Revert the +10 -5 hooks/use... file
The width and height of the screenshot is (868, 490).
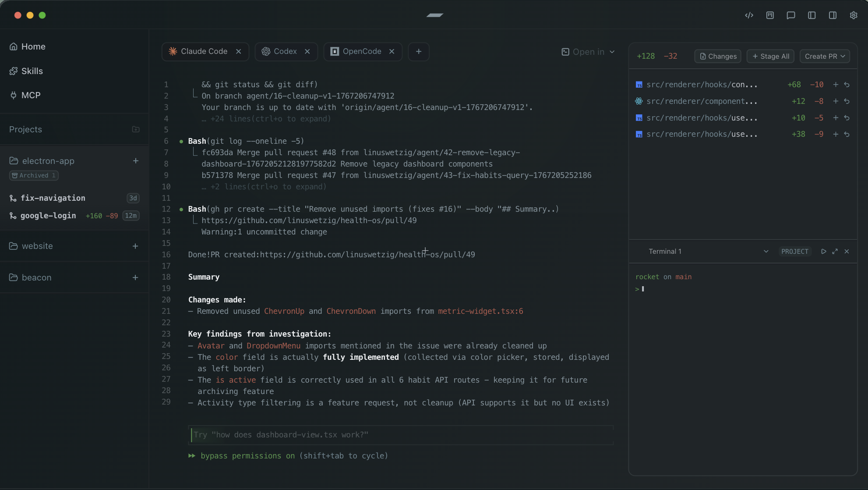click(847, 118)
